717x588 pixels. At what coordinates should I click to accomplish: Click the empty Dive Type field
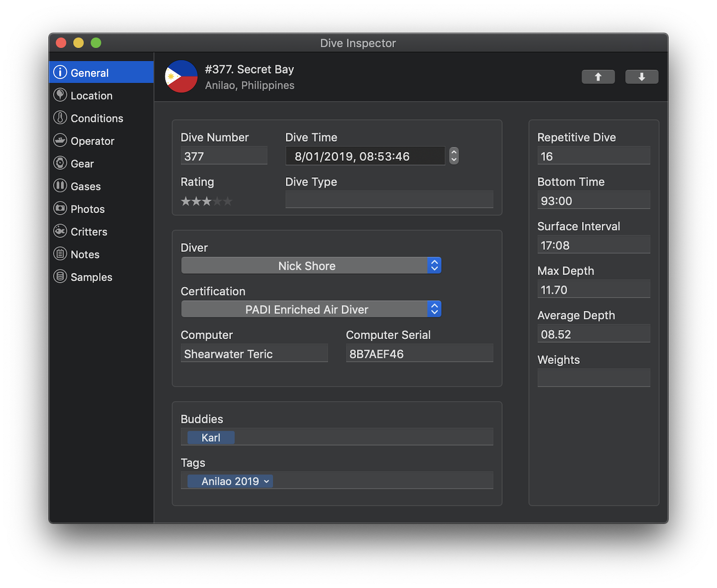[x=389, y=200]
